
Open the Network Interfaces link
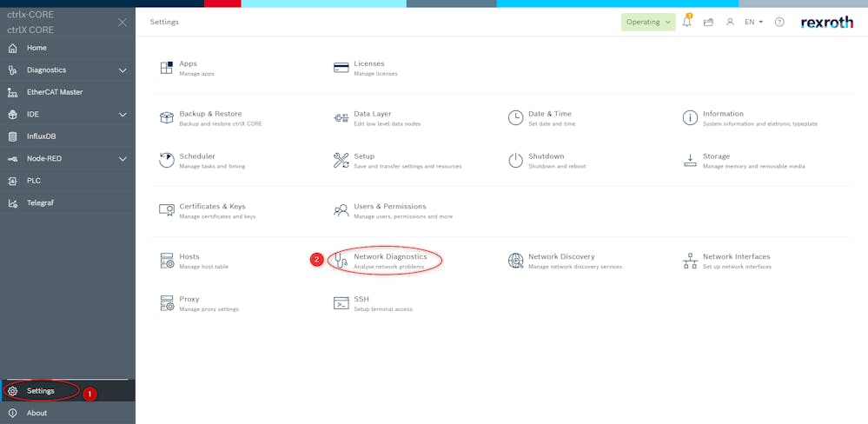[x=736, y=256]
